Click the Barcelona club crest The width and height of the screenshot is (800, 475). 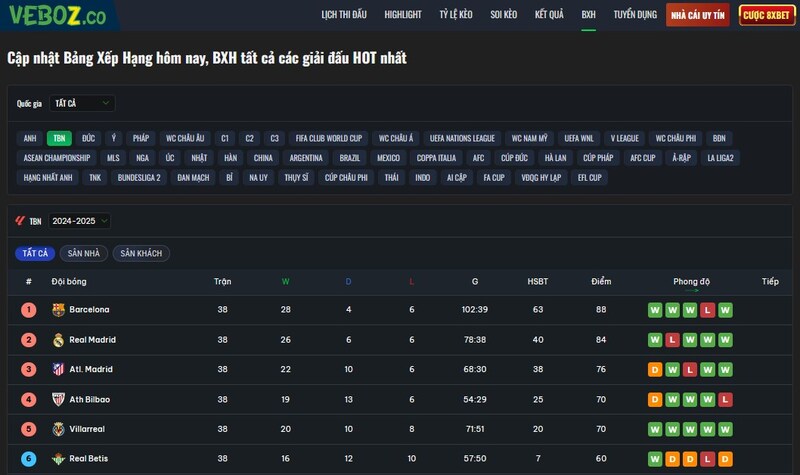point(59,310)
